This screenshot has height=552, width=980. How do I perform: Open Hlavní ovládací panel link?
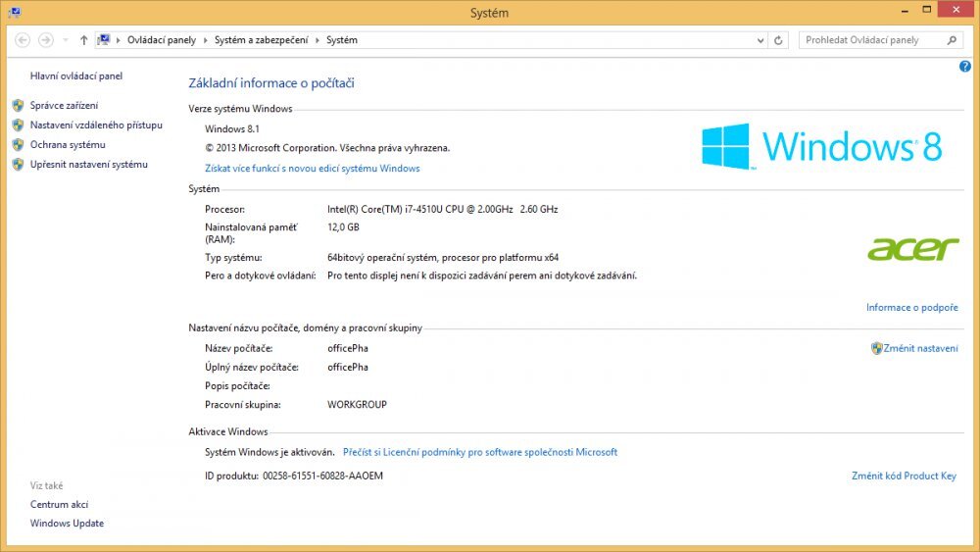[76, 75]
